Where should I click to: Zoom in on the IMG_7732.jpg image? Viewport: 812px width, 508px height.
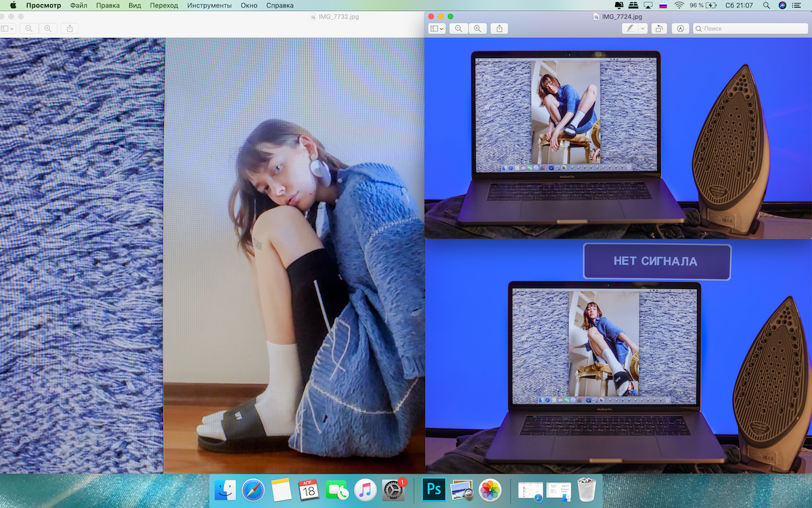(x=47, y=28)
